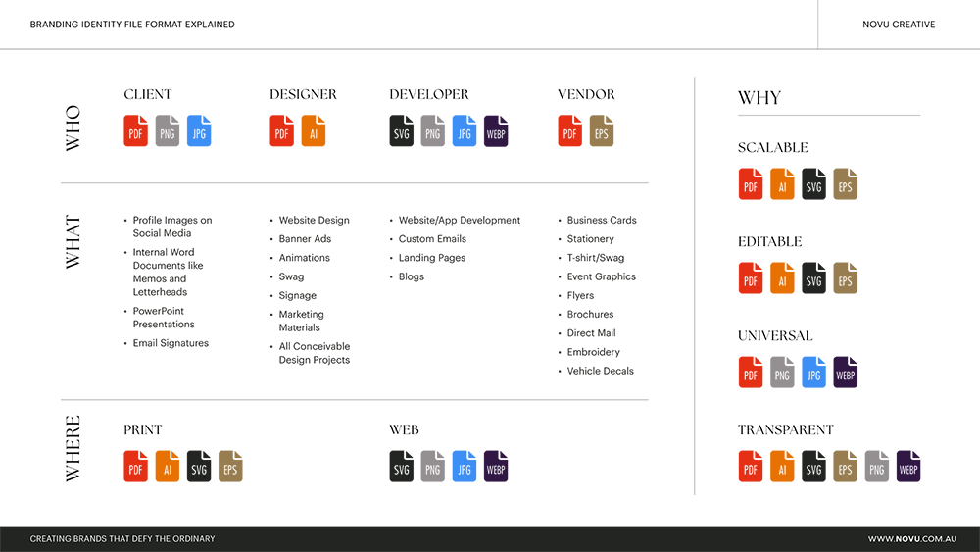Viewport: 980px width, 552px height.
Task: Click the WEBP icon under UNIVERSAL
Action: click(845, 372)
